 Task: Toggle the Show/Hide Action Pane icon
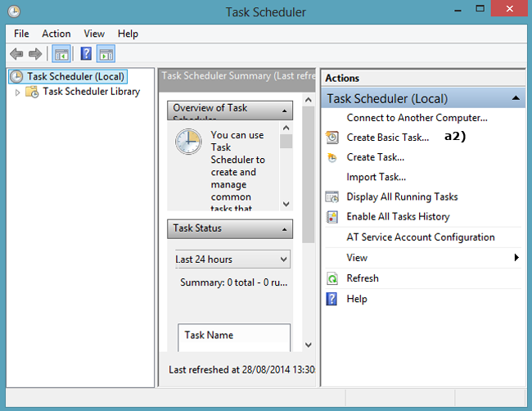pyautogui.click(x=106, y=54)
